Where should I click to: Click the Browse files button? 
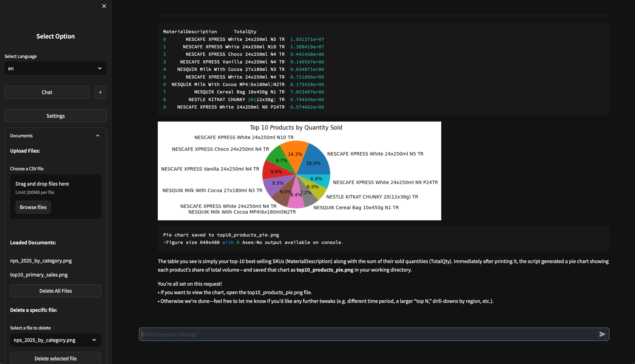coord(33,207)
